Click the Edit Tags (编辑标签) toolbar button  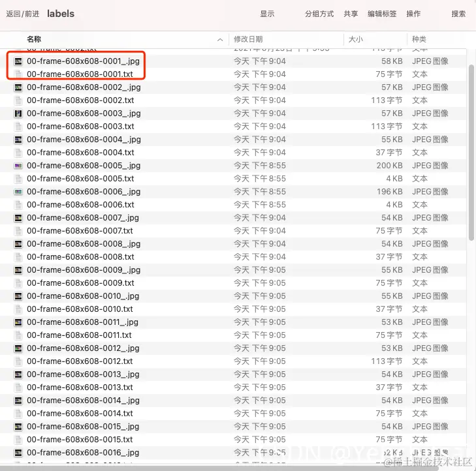tap(382, 14)
